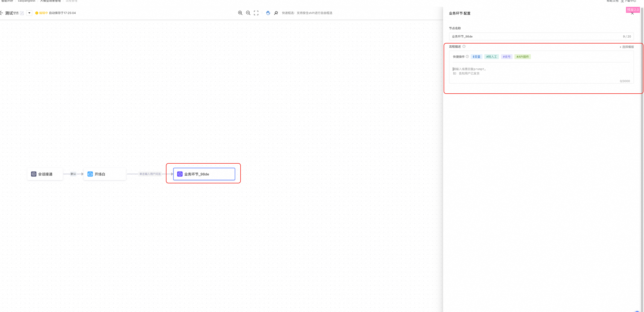The height and width of the screenshot is (312, 644).
Task: Click the help icon beside 快捷操作
Action: click(467, 57)
